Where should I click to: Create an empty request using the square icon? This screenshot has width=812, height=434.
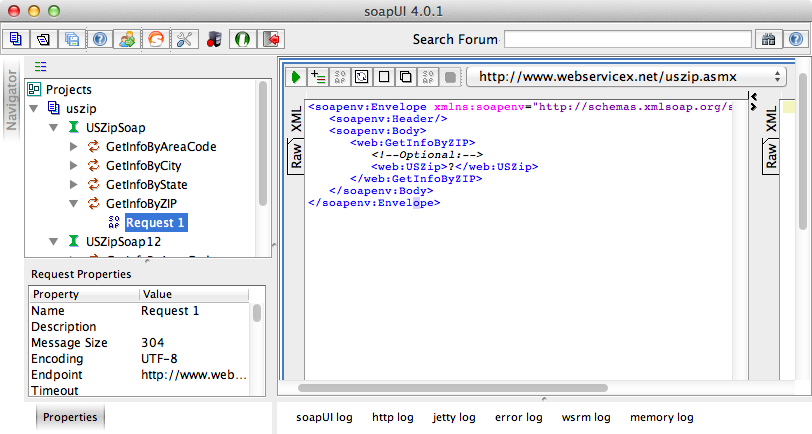click(x=384, y=77)
